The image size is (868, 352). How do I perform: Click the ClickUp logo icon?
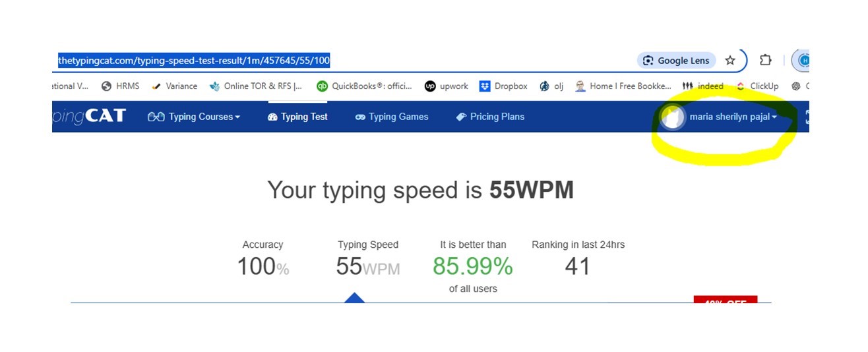pyautogui.click(x=741, y=86)
